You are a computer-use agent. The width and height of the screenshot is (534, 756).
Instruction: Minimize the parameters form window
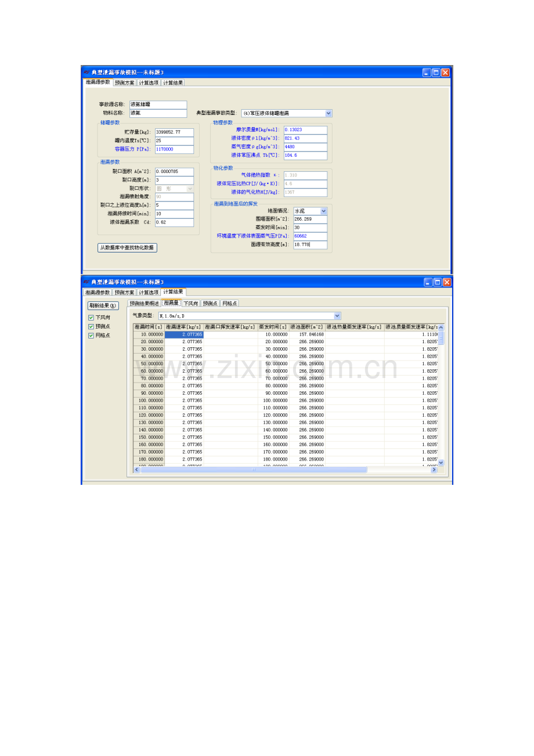tap(427, 73)
